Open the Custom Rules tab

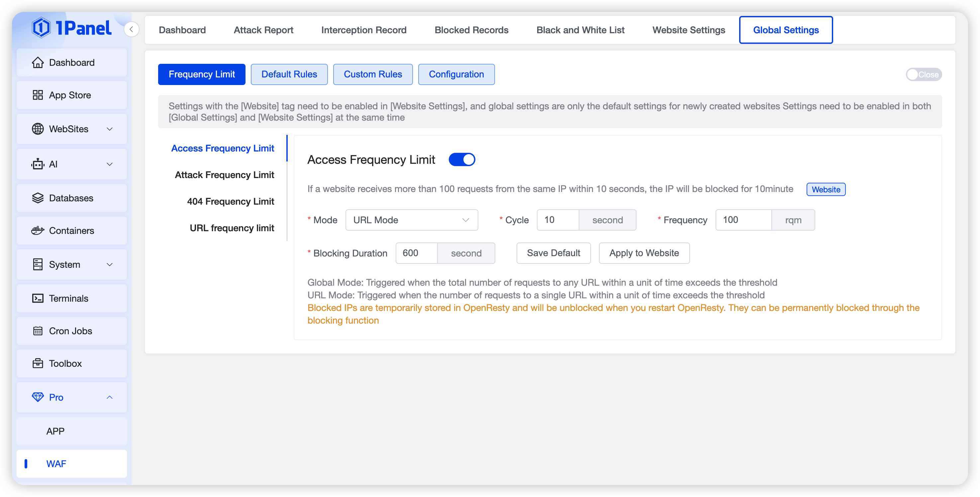pyautogui.click(x=372, y=74)
